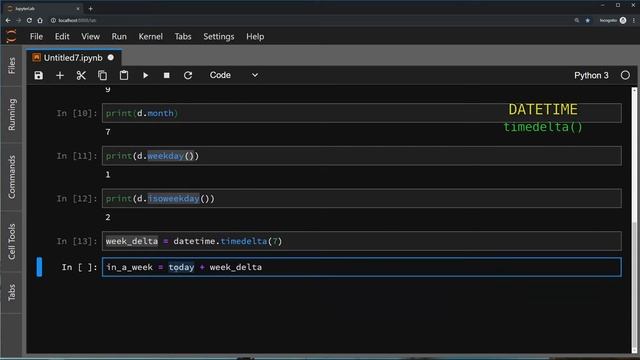Close the Untitled7.ipynb tab via dot
Image resolution: width=640 pixels, height=360 pixels.
111,58
